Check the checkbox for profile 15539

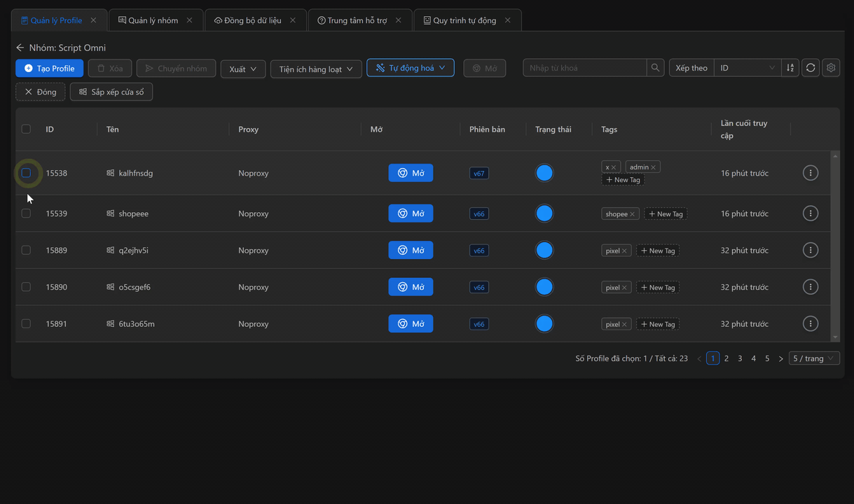pos(26,213)
